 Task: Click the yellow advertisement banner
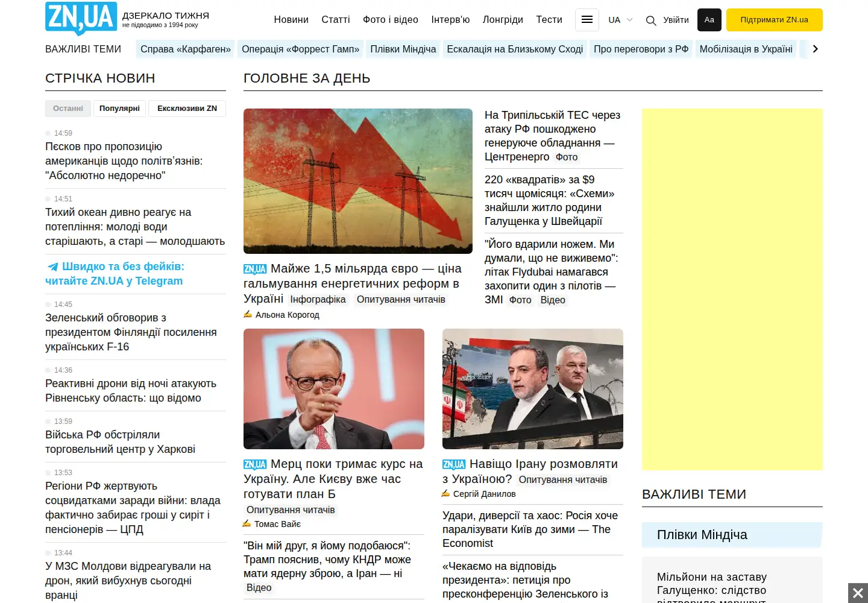click(x=732, y=289)
